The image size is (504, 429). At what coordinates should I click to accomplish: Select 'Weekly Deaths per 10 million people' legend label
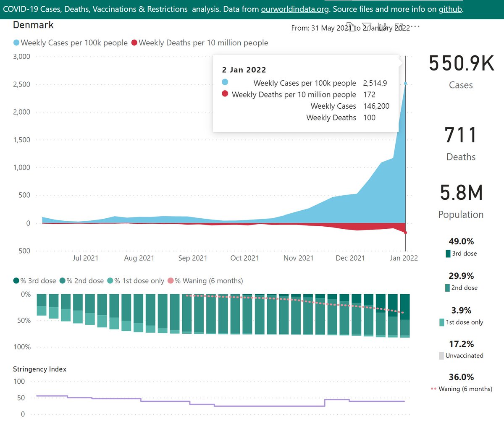tap(203, 43)
